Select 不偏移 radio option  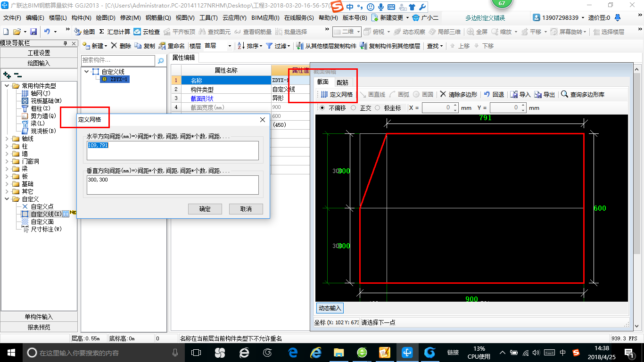tap(333, 108)
